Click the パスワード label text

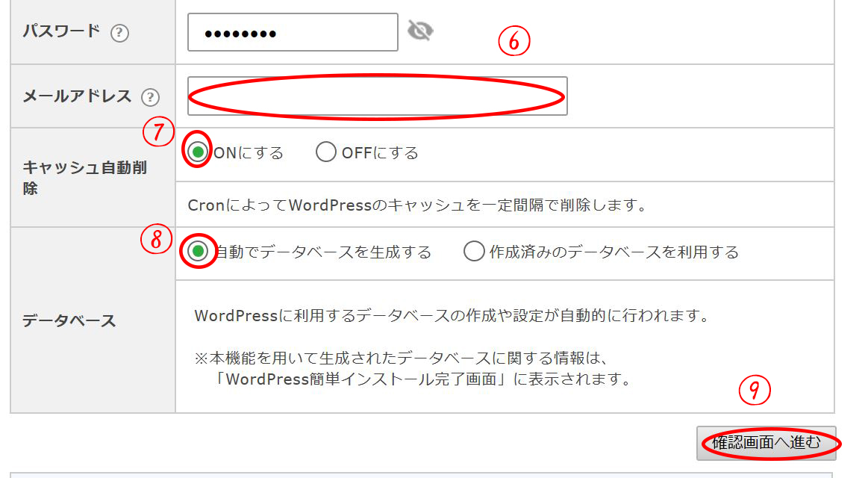pyautogui.click(x=61, y=31)
